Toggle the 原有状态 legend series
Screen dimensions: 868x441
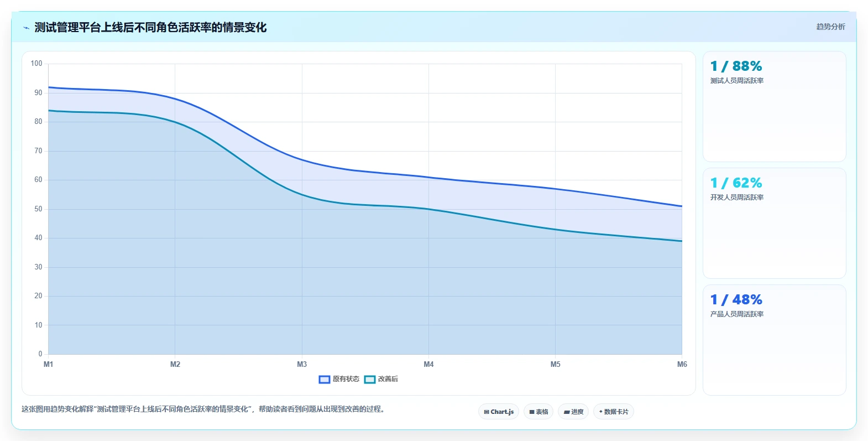click(339, 379)
